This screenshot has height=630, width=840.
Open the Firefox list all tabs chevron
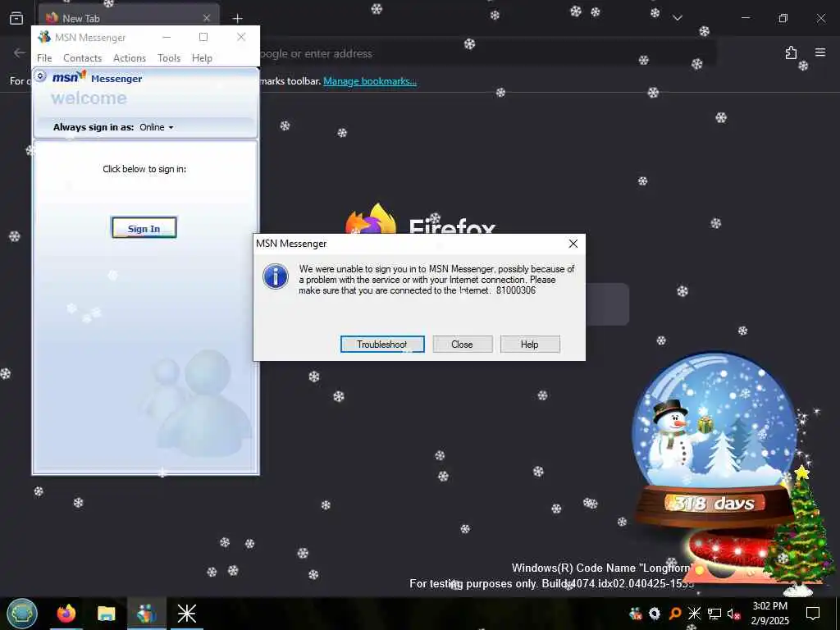pos(677,18)
